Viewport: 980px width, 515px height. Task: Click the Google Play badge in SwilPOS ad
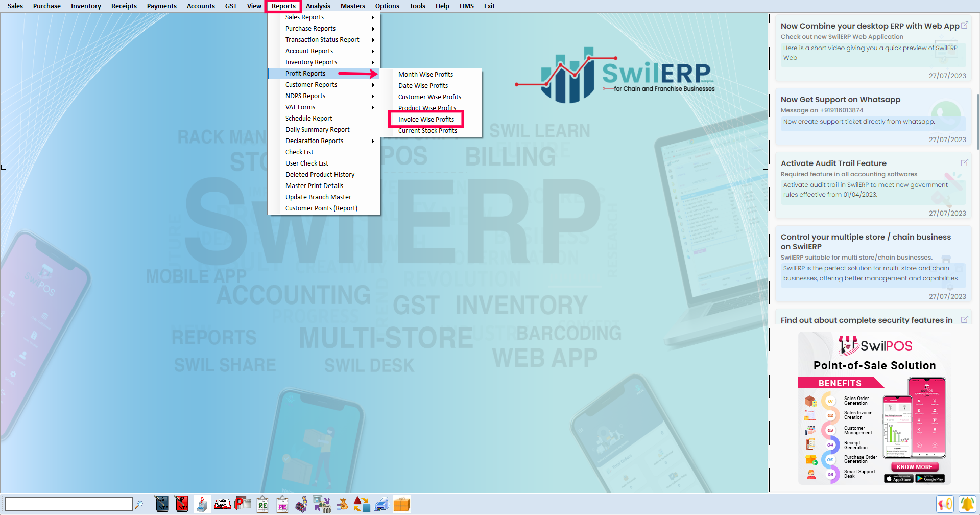(x=930, y=479)
